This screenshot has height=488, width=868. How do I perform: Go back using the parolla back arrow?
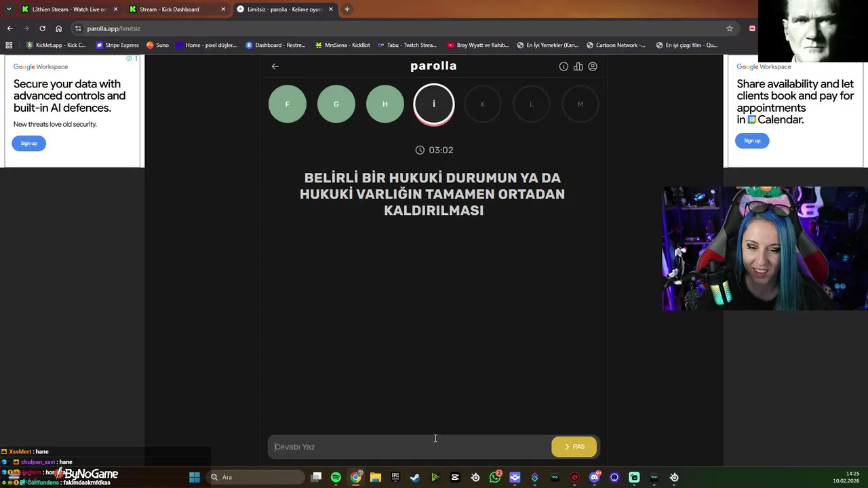(275, 66)
